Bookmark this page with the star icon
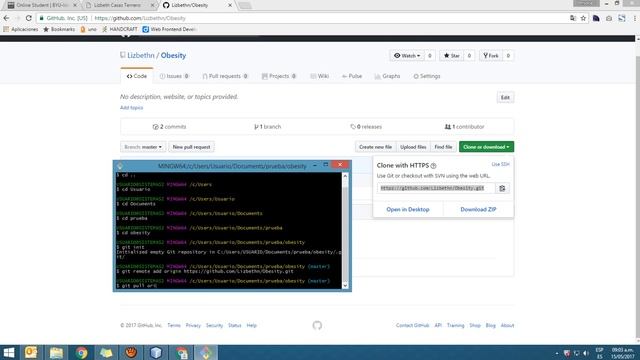Viewport: 640px width, 360px height. (583, 18)
